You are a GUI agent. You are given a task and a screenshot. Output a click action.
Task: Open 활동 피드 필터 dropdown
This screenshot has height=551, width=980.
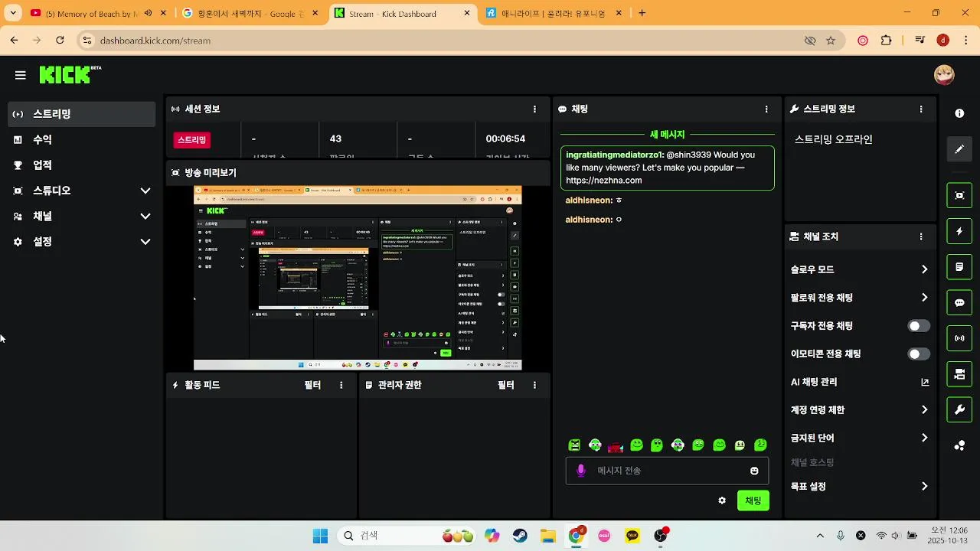click(312, 385)
